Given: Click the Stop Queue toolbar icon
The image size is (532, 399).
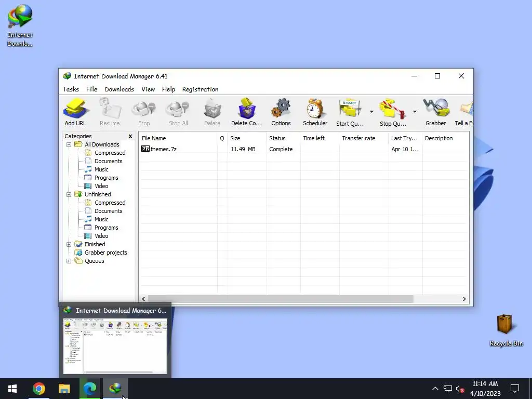Looking at the screenshot, I should pyautogui.click(x=393, y=112).
